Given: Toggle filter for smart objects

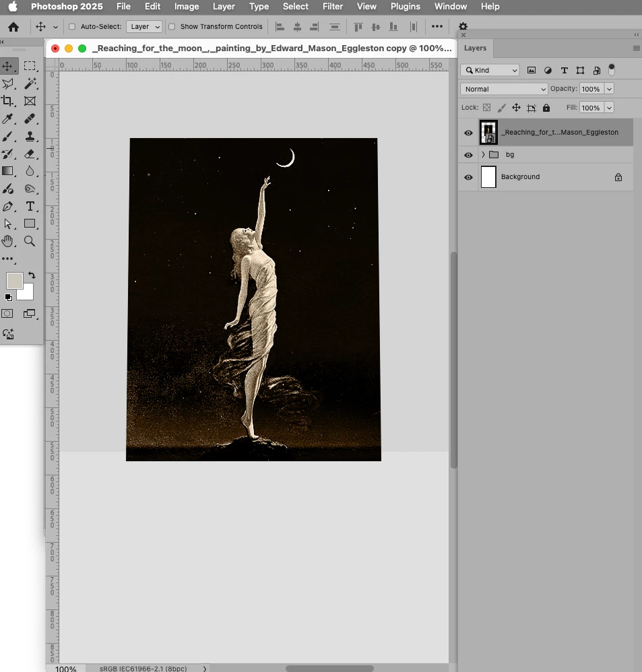Looking at the screenshot, I should click(597, 70).
